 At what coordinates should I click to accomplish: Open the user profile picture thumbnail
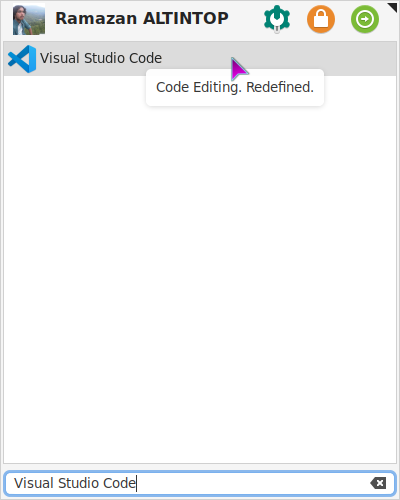click(x=29, y=19)
